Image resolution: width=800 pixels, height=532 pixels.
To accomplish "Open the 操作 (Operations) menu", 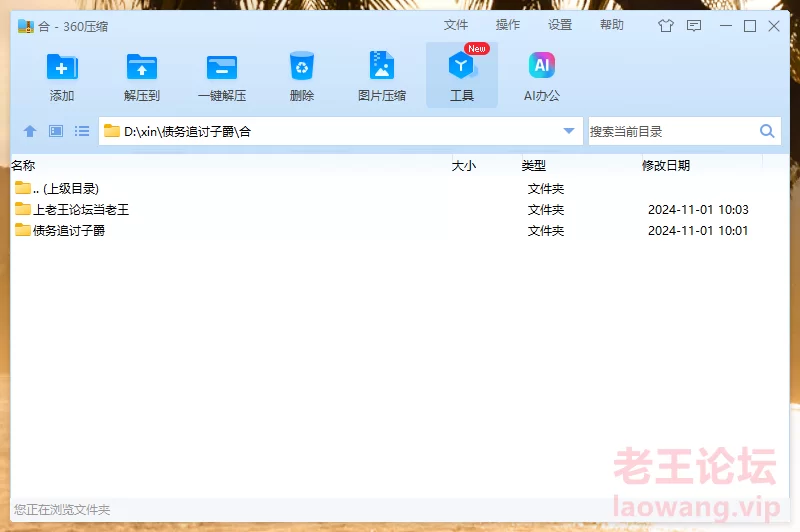I will (508, 25).
